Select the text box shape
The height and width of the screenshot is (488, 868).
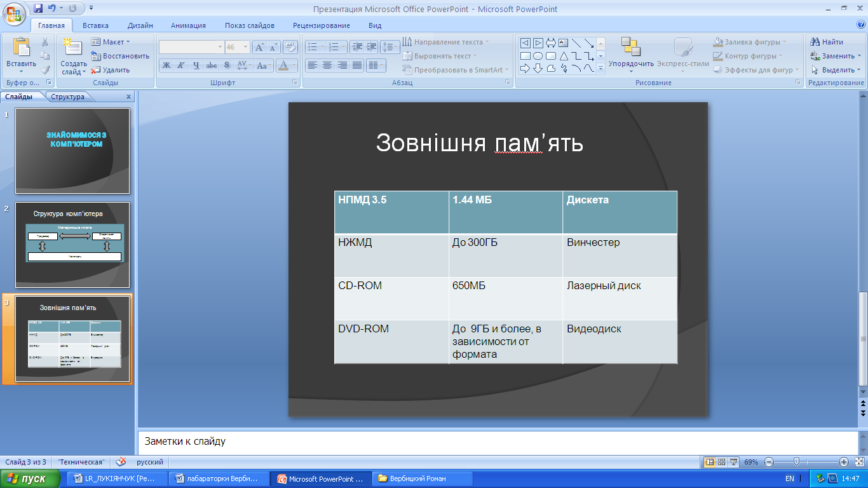click(x=564, y=43)
